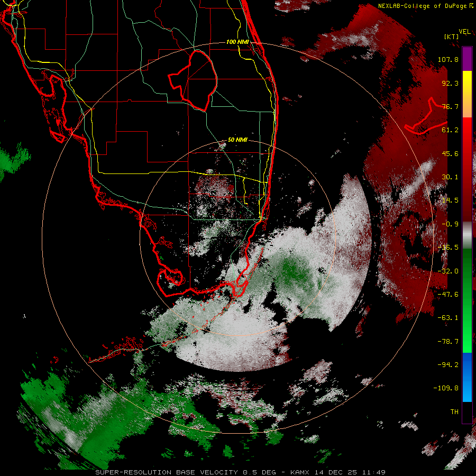Click the Lake Okeechobee outline on the map

click(x=194, y=80)
